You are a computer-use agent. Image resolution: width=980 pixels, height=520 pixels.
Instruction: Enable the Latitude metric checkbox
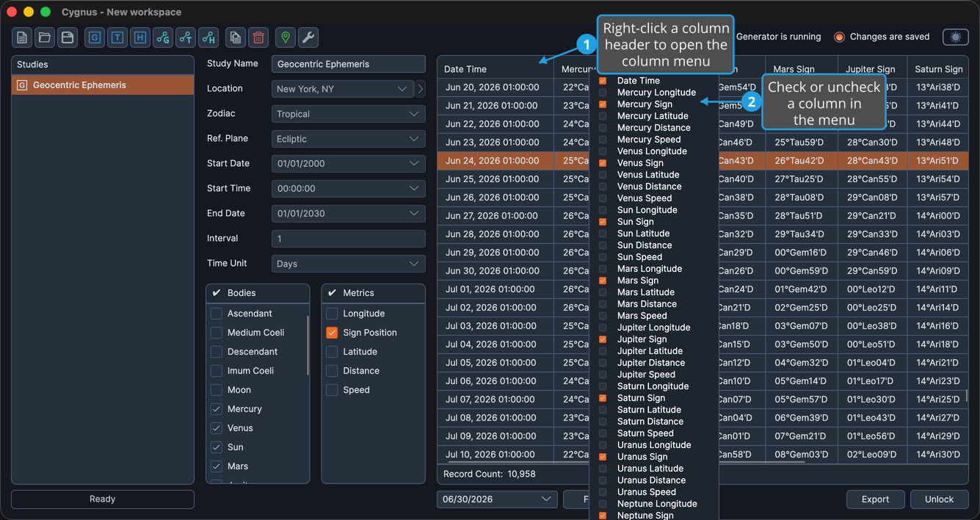(x=332, y=352)
